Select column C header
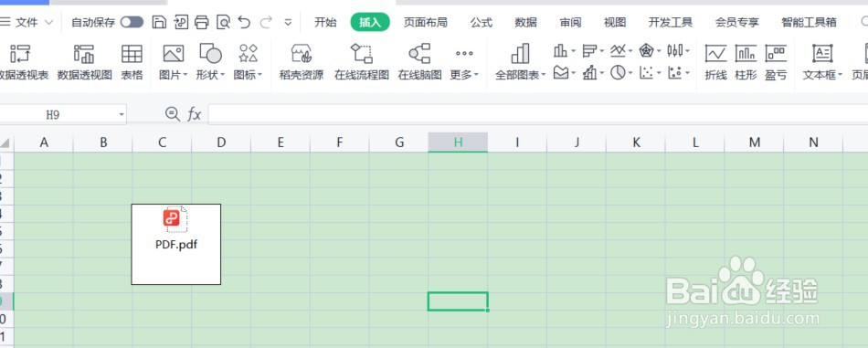The height and width of the screenshot is (348, 868). pyautogui.click(x=163, y=142)
